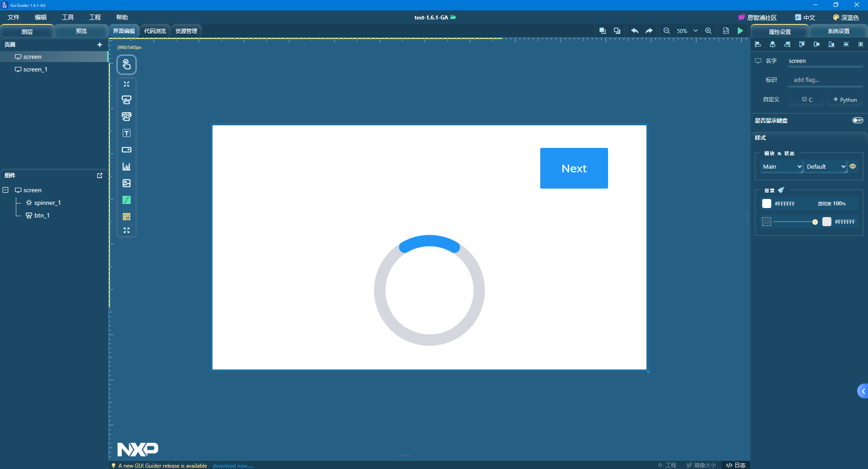
Task: Toggle the style state eye visibility icon
Action: tap(853, 166)
